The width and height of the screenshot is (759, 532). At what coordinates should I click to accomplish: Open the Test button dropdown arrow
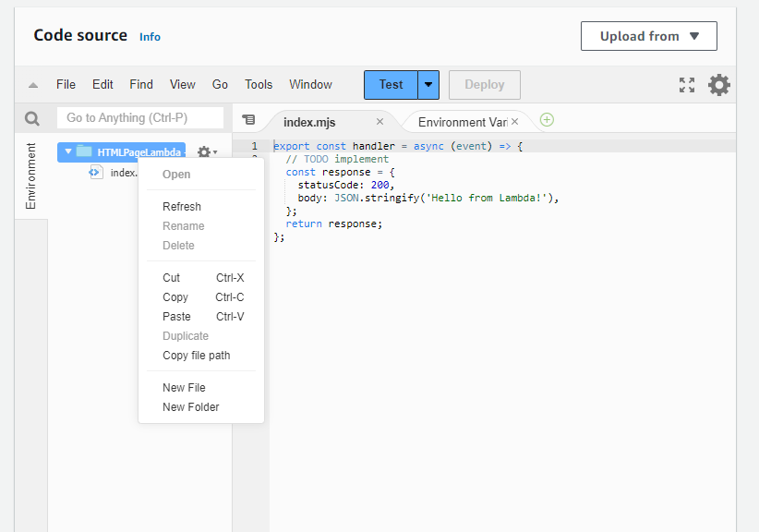coord(428,85)
